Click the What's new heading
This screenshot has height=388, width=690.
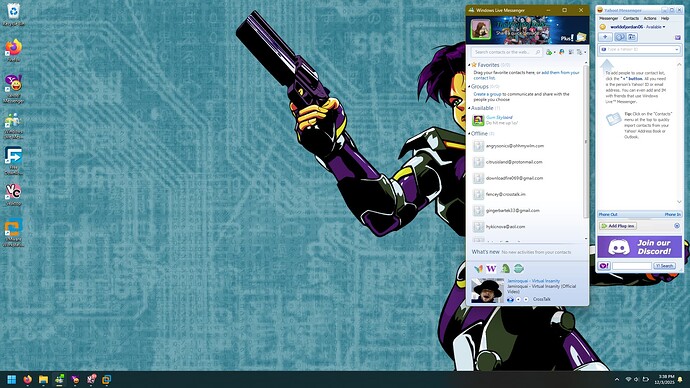point(485,252)
